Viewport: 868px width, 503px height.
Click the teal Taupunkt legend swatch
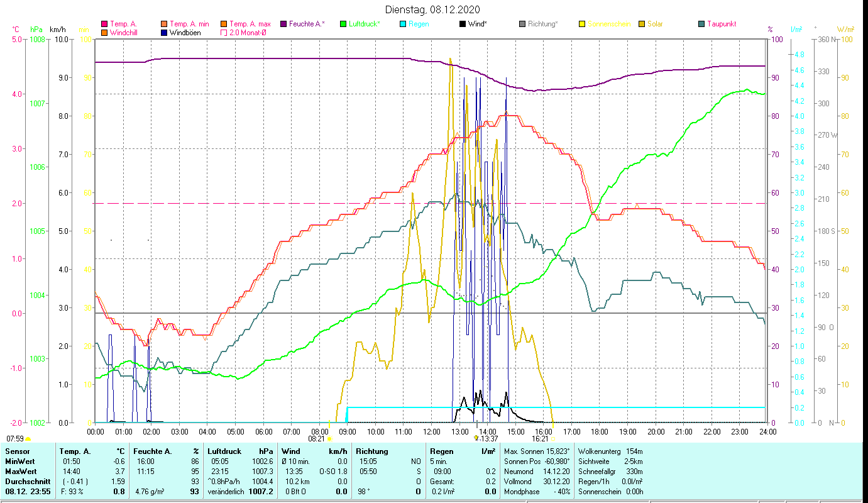pos(701,25)
